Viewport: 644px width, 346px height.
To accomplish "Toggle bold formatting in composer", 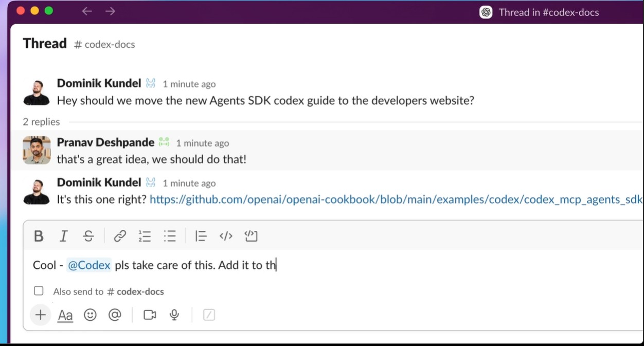I will pyautogui.click(x=39, y=236).
